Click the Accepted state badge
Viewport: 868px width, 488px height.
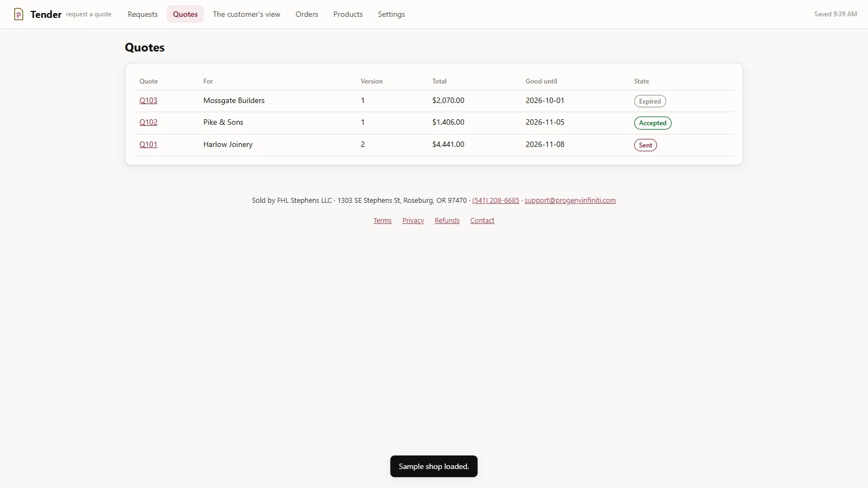[x=653, y=123]
